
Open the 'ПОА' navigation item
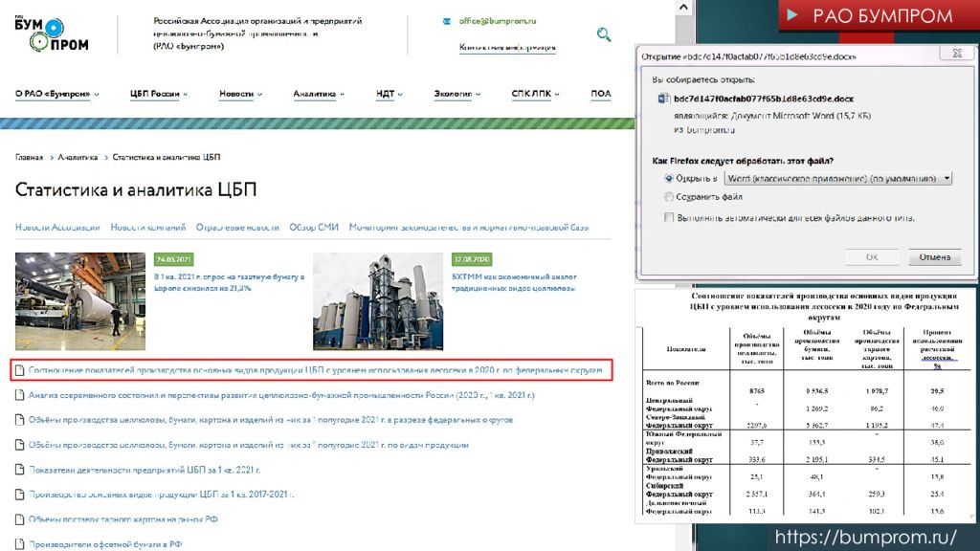click(601, 94)
